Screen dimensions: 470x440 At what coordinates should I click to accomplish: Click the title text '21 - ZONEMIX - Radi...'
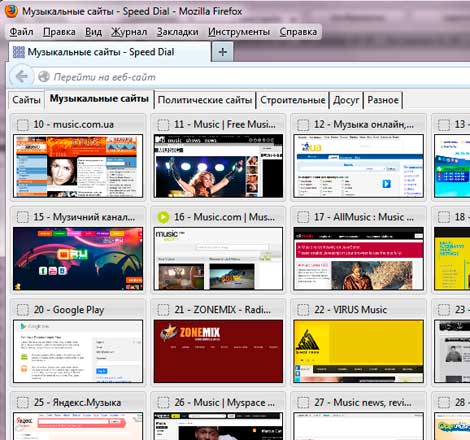[222, 310]
